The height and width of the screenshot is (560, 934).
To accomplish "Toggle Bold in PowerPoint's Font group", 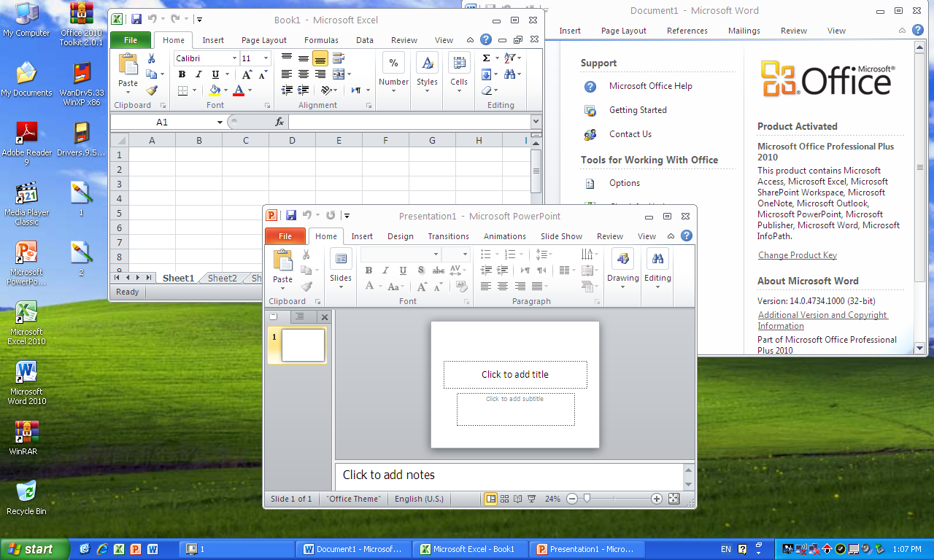I will coord(368,271).
